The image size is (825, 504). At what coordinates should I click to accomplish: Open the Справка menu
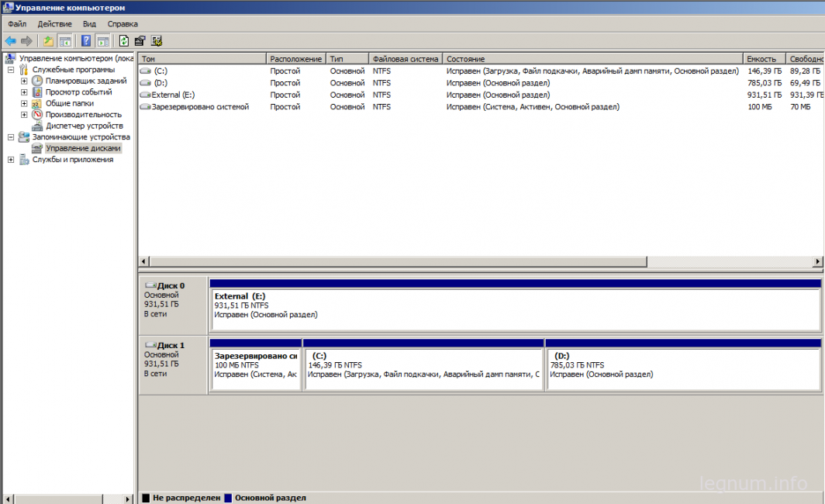point(123,24)
